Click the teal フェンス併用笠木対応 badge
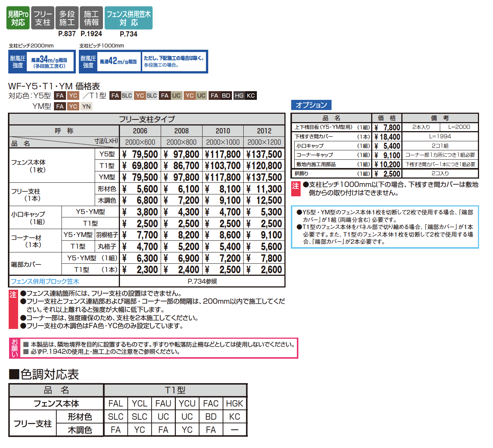Image resolution: width=493 pixels, height=448 pixels. [x=128, y=18]
